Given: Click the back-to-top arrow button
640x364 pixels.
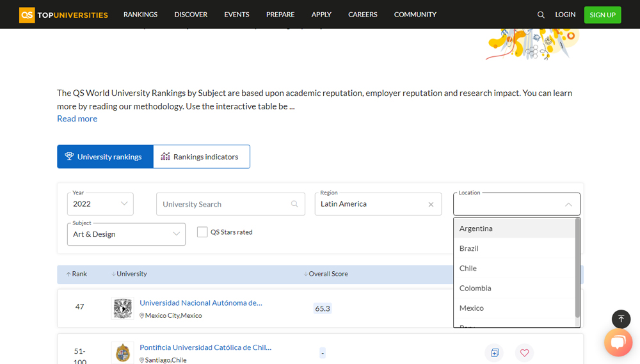Looking at the screenshot, I should (x=621, y=319).
